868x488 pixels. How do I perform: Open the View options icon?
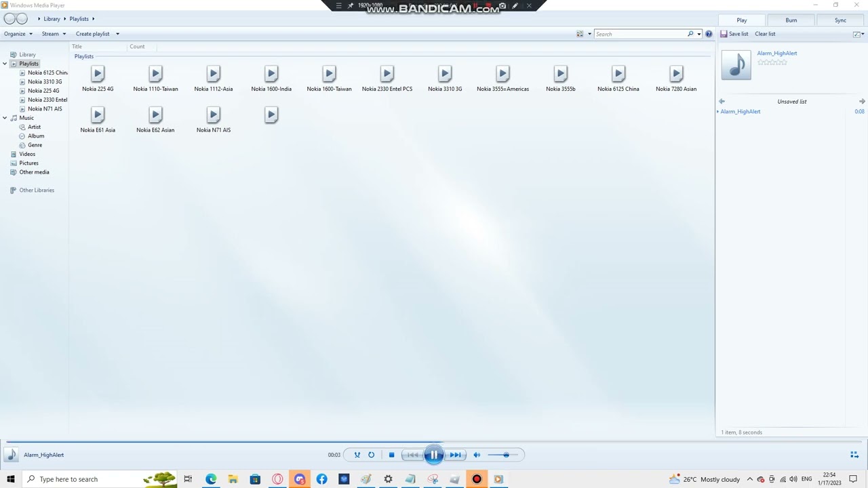(x=580, y=34)
